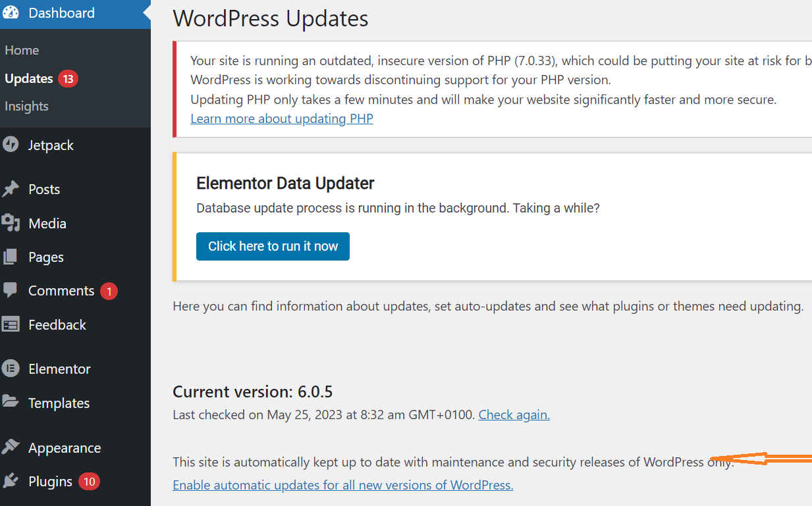This screenshot has height=506, width=812.
Task: Click the Appearance paintbrush icon
Action: point(11,448)
